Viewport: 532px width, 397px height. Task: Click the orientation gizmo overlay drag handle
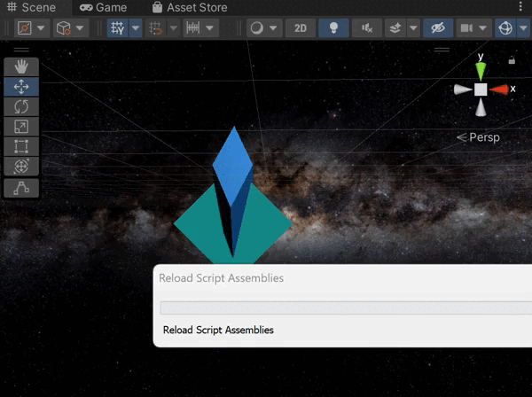click(442, 50)
